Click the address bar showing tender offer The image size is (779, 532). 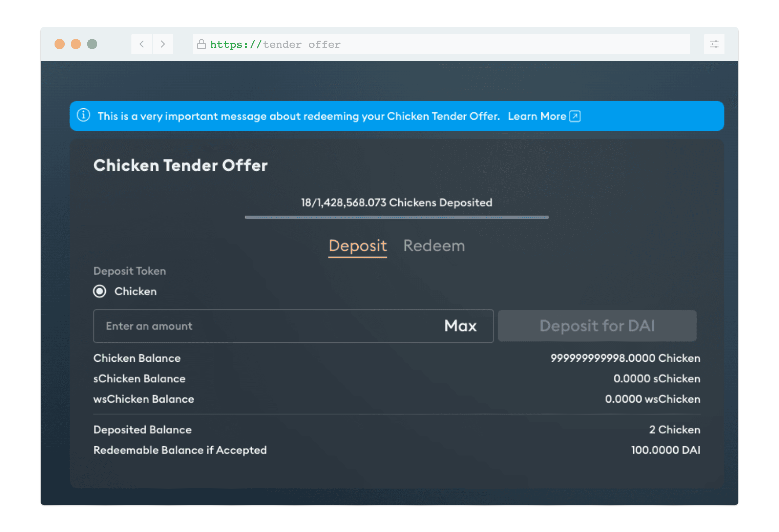tap(441, 44)
